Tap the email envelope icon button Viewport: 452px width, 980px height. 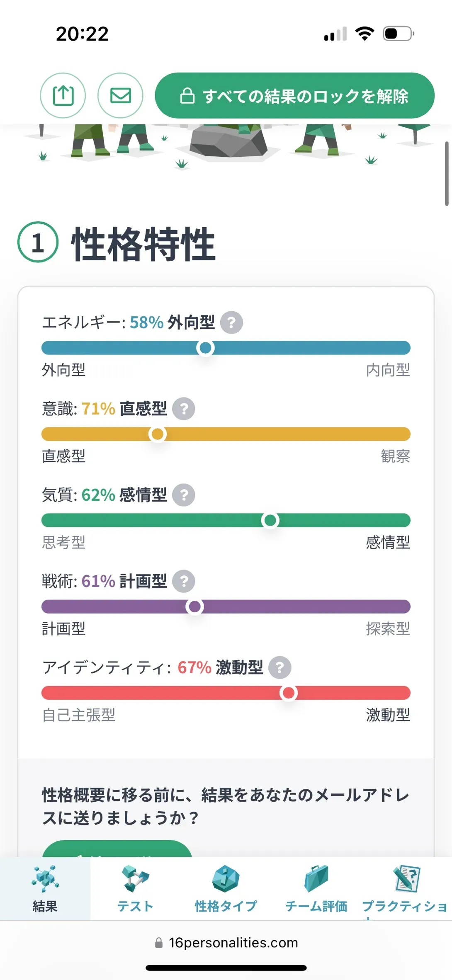pos(120,95)
